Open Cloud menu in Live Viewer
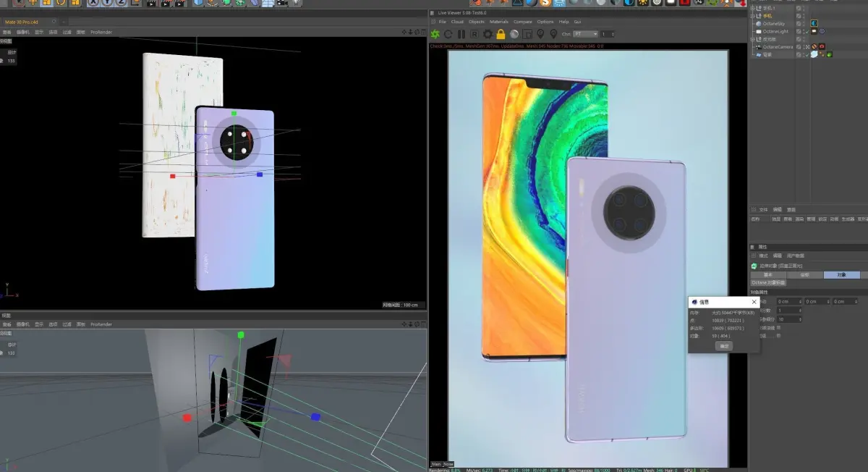Screen dimensions: 868x472 pyautogui.click(x=457, y=22)
